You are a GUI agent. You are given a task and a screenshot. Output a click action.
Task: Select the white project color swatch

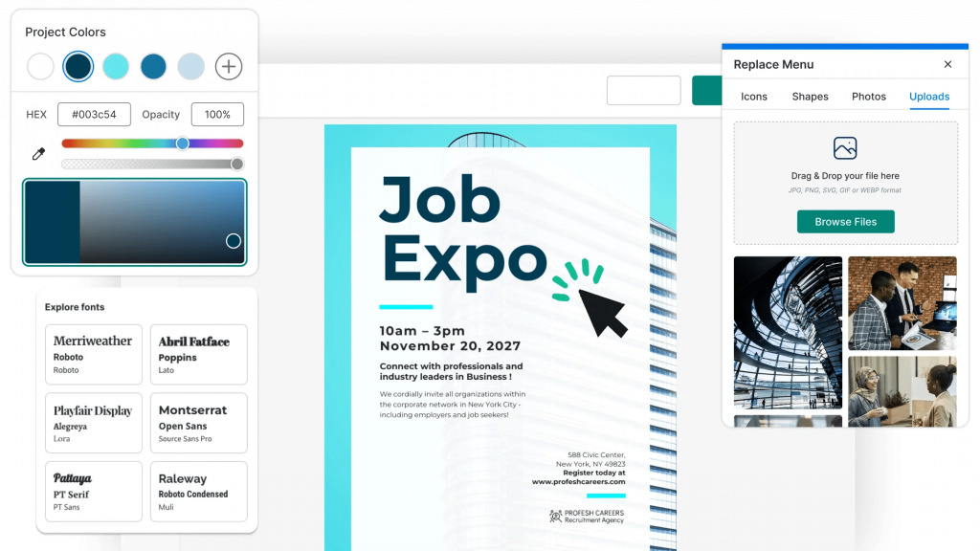(40, 66)
